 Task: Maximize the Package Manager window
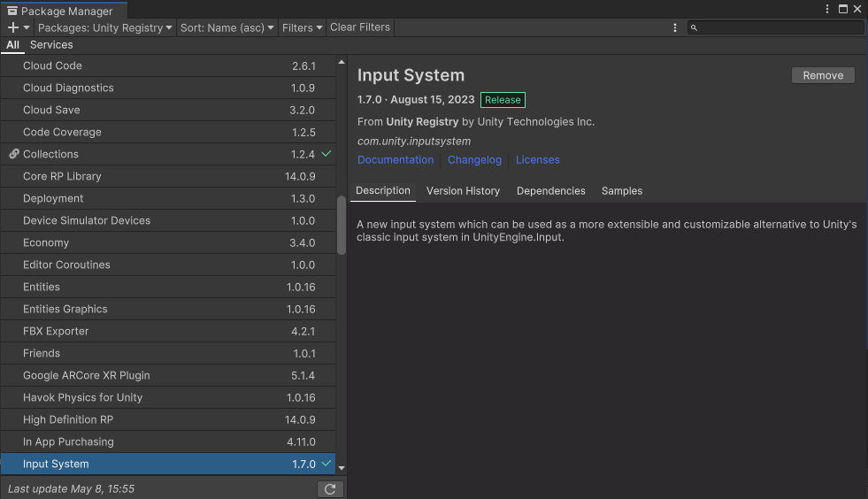pos(843,9)
